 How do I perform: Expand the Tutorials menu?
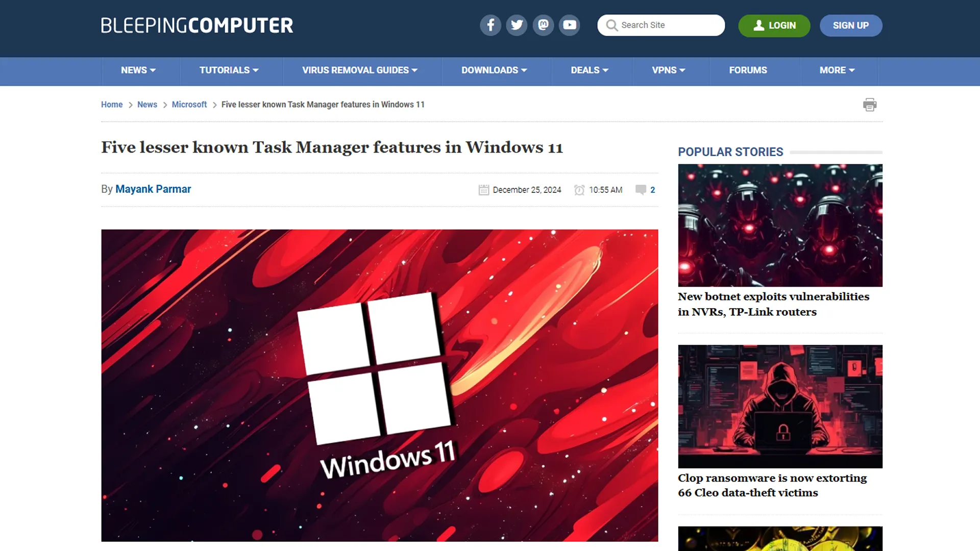click(229, 70)
